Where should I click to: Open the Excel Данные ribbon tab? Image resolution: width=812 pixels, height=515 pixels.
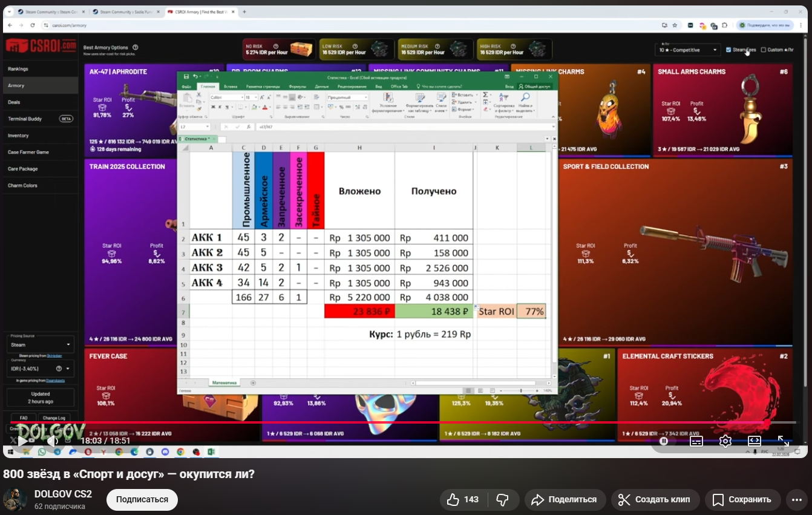tap(322, 87)
